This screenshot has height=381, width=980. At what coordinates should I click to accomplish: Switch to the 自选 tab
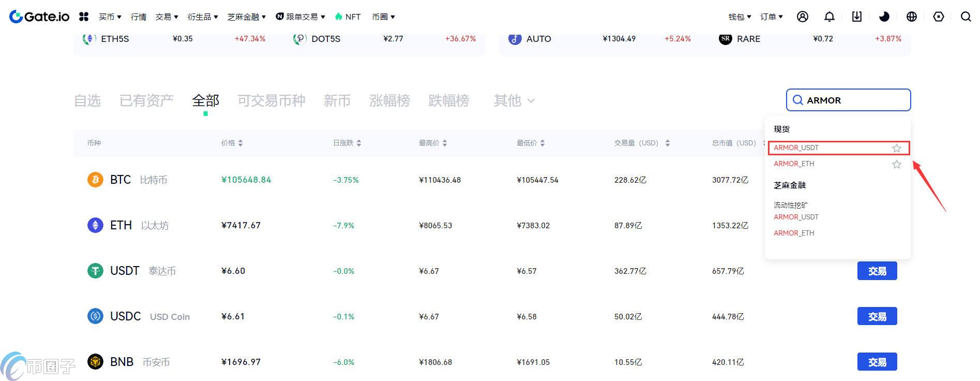pyautogui.click(x=87, y=100)
